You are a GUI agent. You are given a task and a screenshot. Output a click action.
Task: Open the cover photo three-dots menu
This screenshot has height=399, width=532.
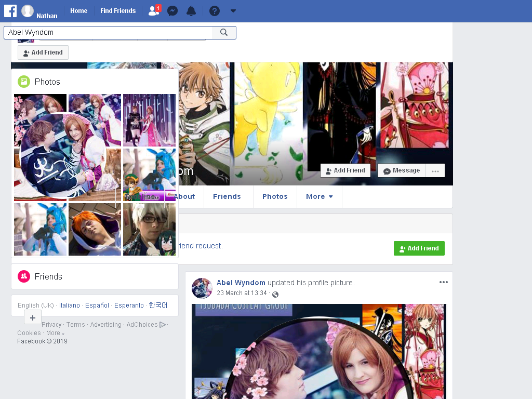(435, 170)
